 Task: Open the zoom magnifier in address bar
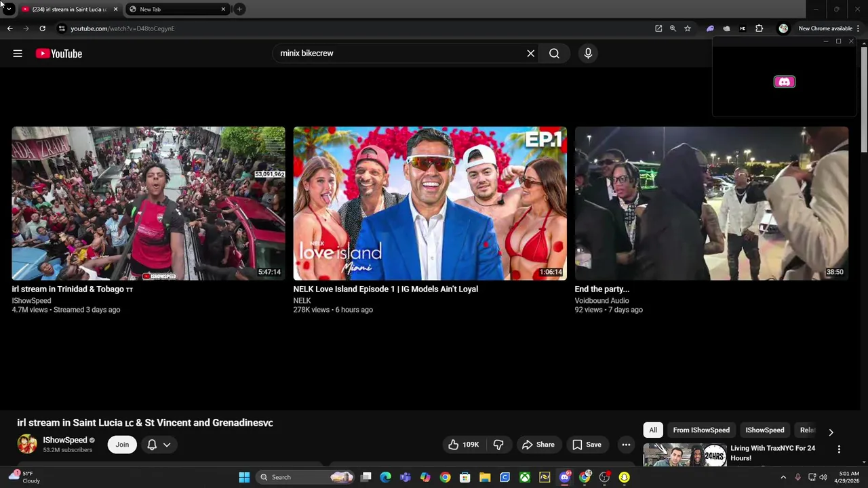pos(673,28)
